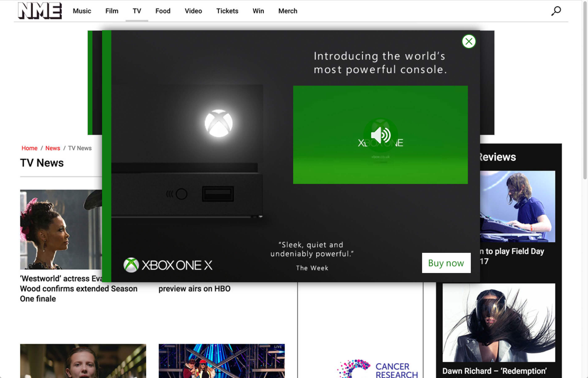Click the Xbox One X logo
This screenshot has width=588, height=378.
[x=168, y=265]
